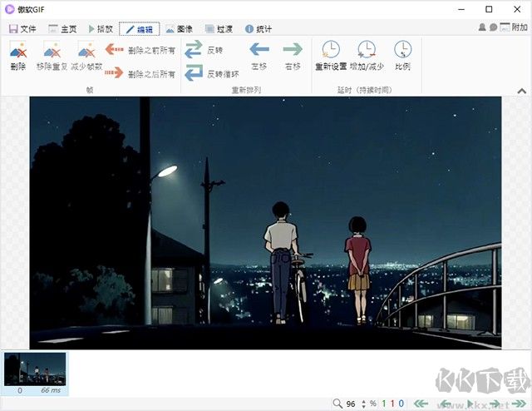Click the green total frame count 1
The height and width of the screenshot is (411, 532).
[x=384, y=404]
